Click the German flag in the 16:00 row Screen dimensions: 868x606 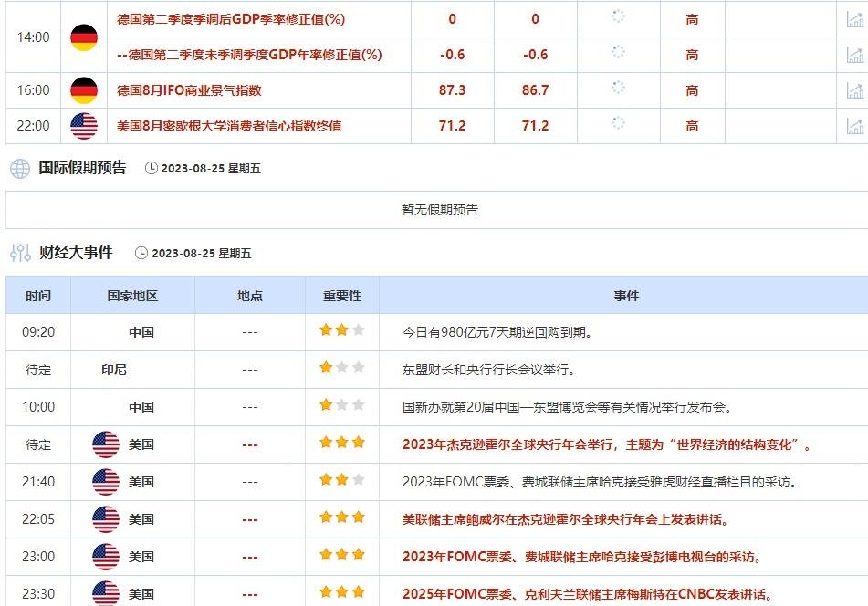[x=84, y=90]
